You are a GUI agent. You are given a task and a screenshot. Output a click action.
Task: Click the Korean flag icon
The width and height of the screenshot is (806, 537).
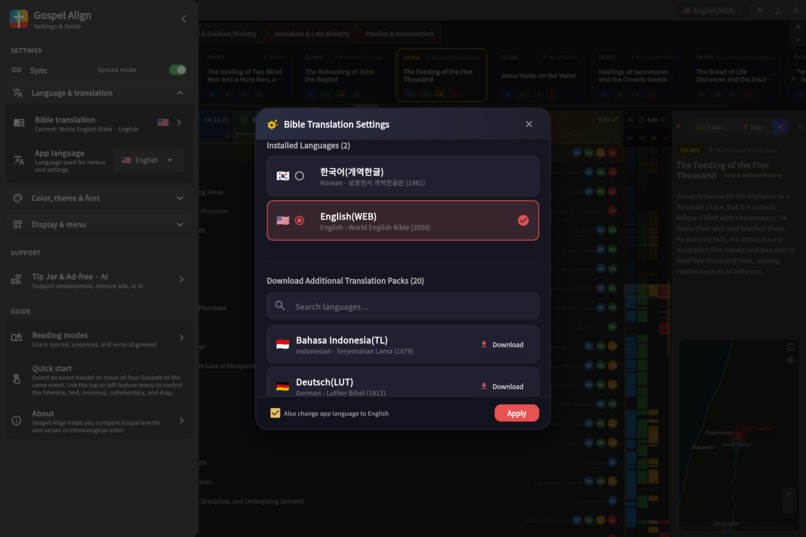click(283, 176)
